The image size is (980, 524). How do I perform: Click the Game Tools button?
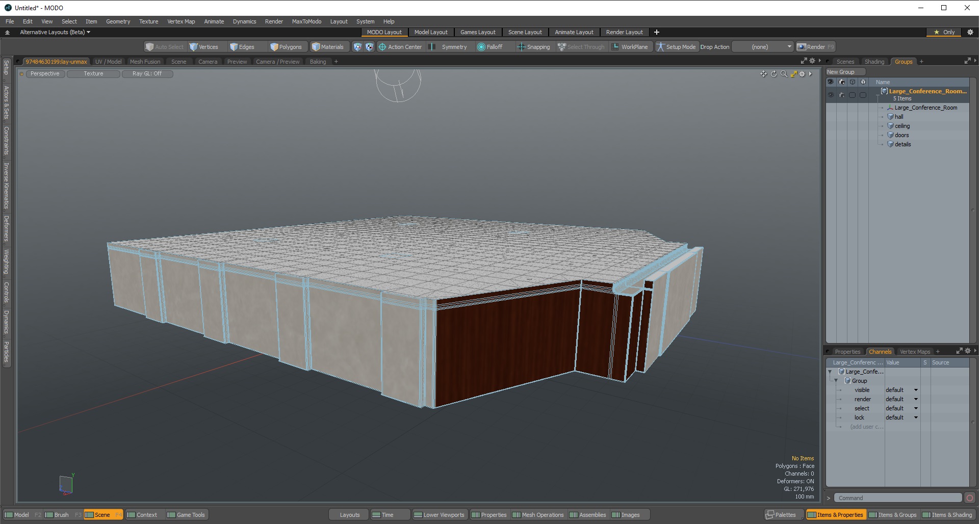[186, 515]
